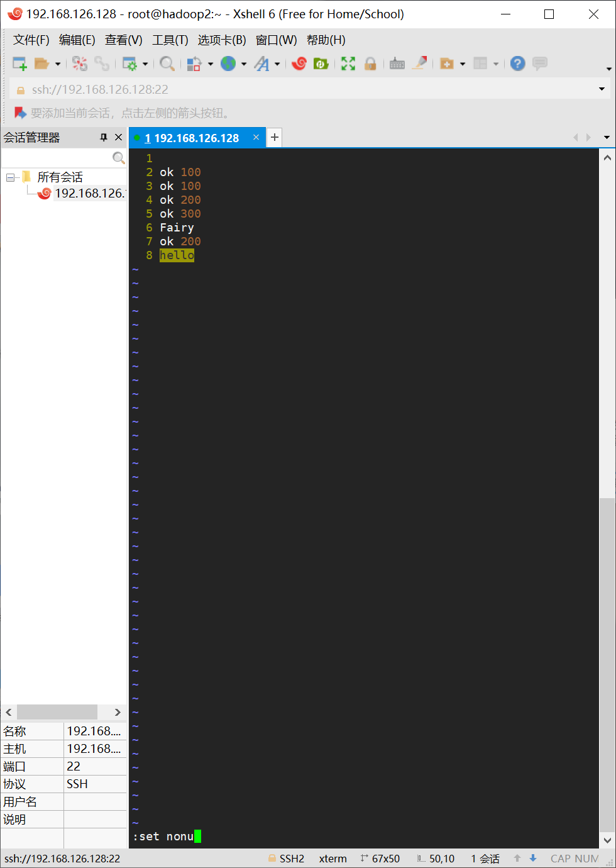Viewport: 616px width, 868px height.
Task: Open the 帮助(H) menu
Action: click(x=326, y=40)
